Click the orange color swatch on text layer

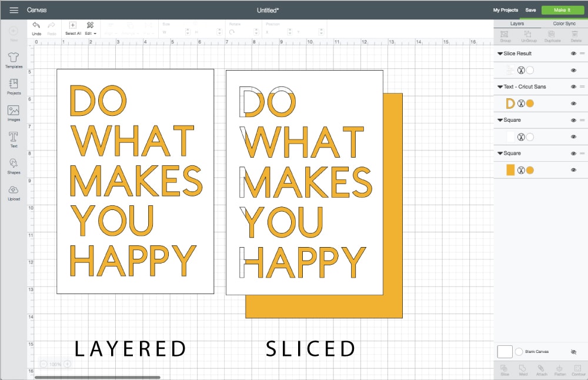click(530, 104)
